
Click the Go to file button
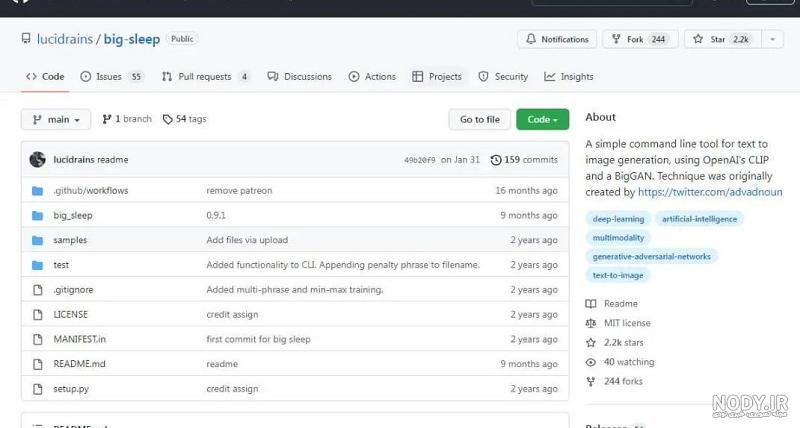(480, 119)
